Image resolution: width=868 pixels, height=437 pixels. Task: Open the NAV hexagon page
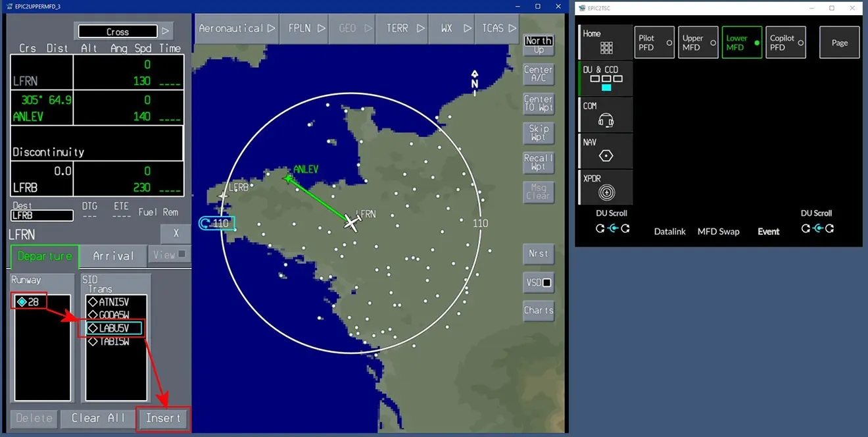606,150
